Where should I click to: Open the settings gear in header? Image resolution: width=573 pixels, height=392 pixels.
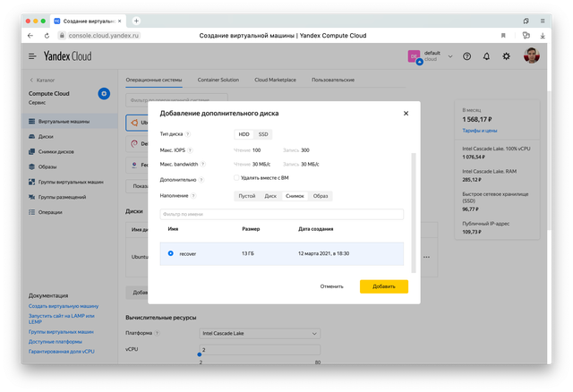click(507, 56)
